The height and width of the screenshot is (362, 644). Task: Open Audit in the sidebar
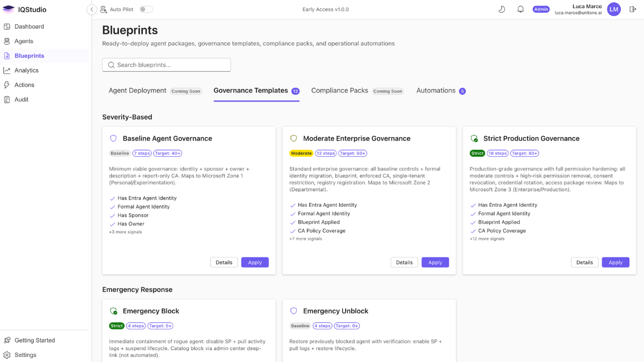coord(45,100)
